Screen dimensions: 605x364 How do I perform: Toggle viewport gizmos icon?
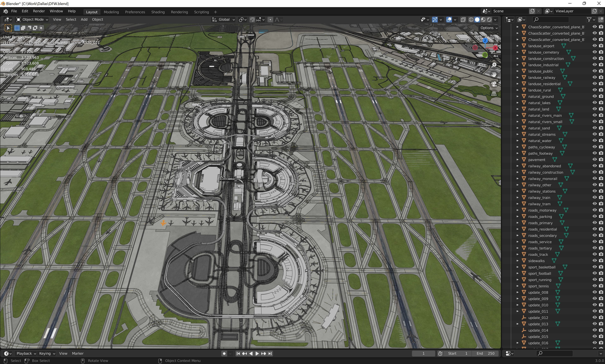[x=435, y=20]
